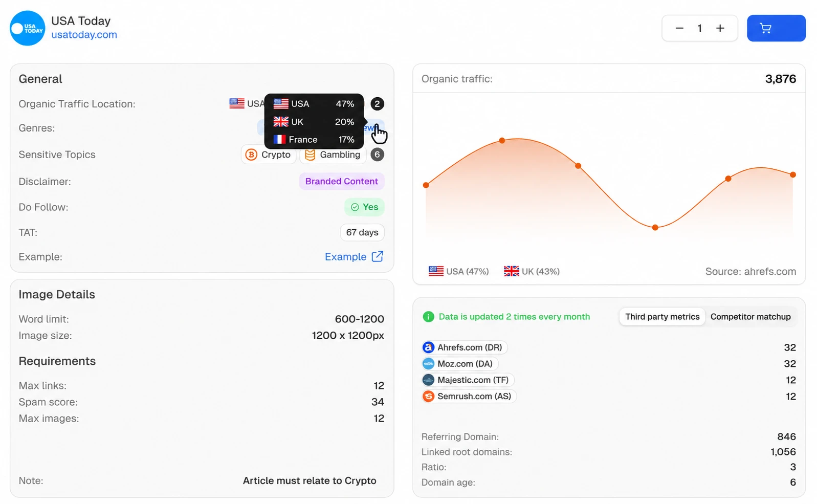Image resolution: width=817 pixels, height=504 pixels.
Task: Click the UK flag in chart legend
Action: (512, 271)
